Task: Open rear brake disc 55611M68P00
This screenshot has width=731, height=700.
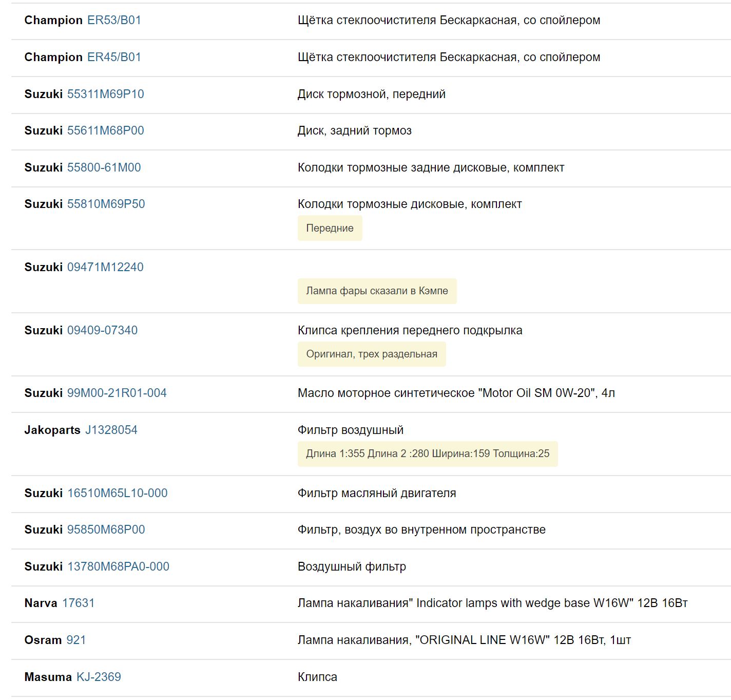Action: pos(105,130)
